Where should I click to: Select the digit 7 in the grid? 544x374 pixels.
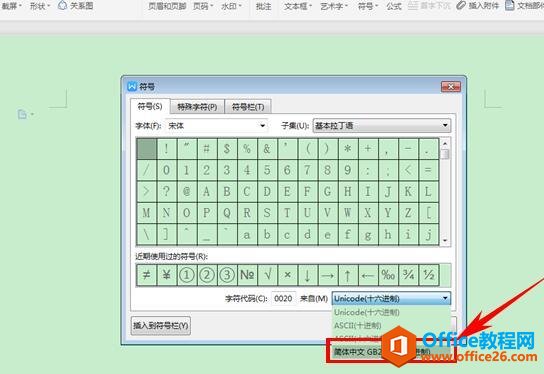click(x=307, y=170)
